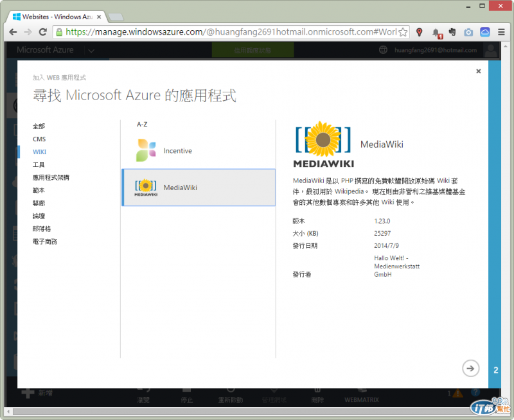Click the size value 25297
Viewport: 514px width, 420px height.
[x=382, y=234]
